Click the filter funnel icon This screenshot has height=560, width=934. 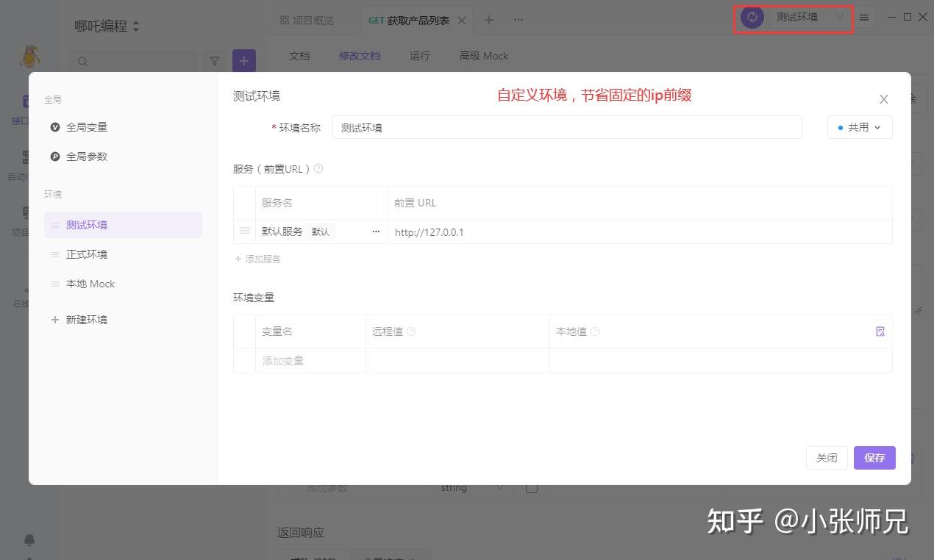coord(215,61)
